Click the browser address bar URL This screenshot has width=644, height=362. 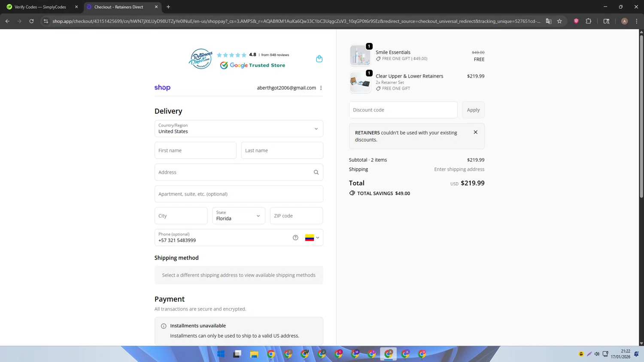[296, 21]
